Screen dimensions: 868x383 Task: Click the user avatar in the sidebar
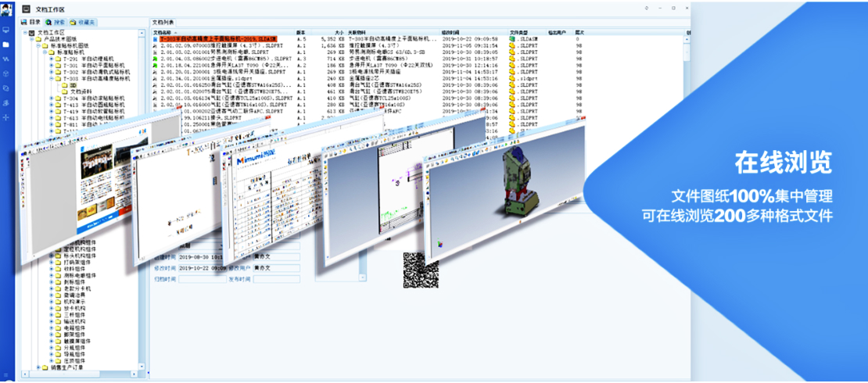click(x=6, y=9)
